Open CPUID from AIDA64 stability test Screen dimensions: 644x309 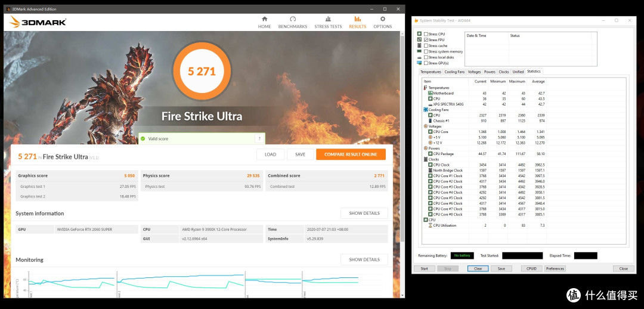(531, 268)
